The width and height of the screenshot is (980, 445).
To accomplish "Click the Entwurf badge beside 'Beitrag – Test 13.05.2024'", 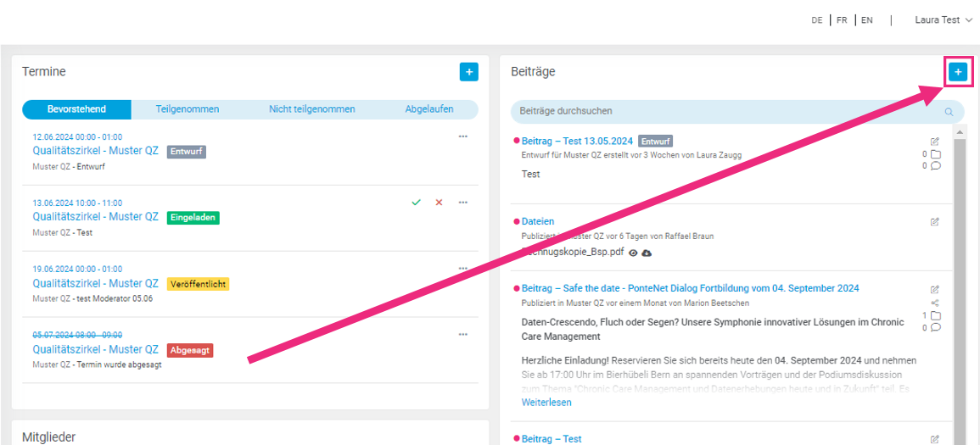I will [656, 141].
